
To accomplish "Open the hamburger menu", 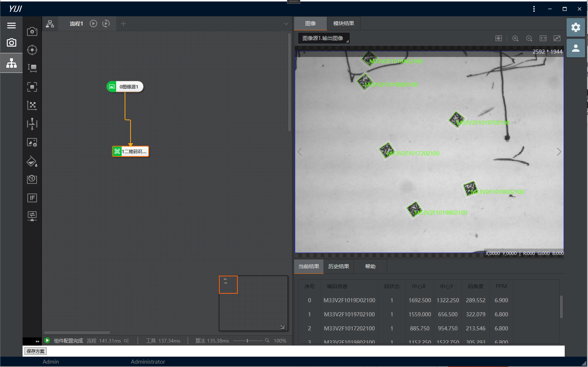I will click(11, 26).
